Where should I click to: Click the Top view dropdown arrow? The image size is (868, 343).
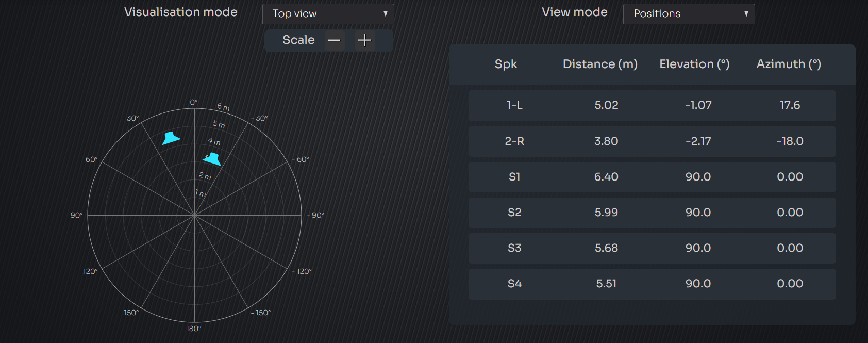(385, 14)
